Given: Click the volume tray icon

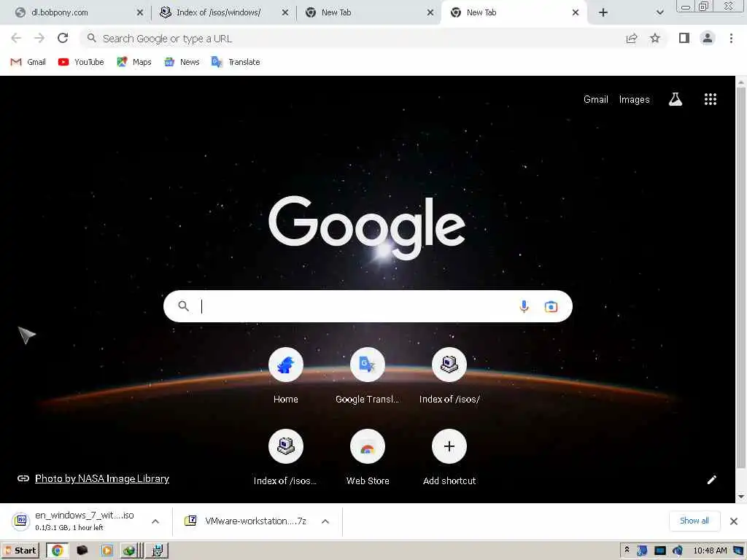Looking at the screenshot, I should [x=677, y=551].
